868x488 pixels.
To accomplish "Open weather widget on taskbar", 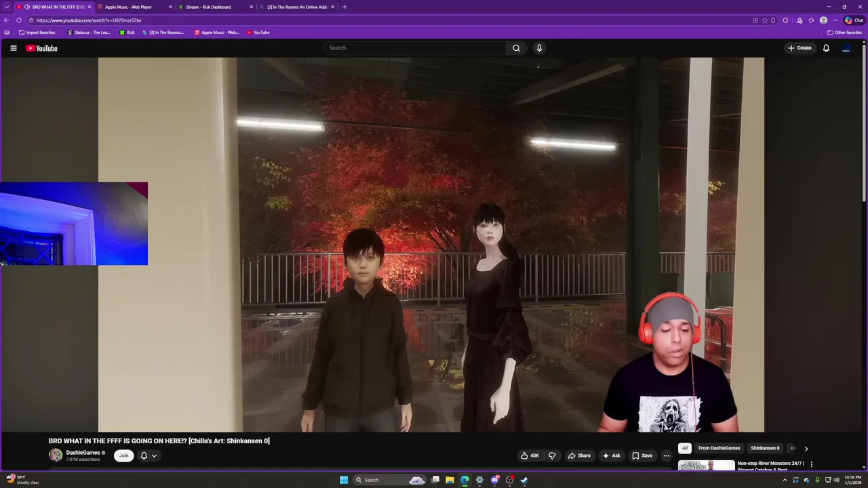I will [x=23, y=480].
